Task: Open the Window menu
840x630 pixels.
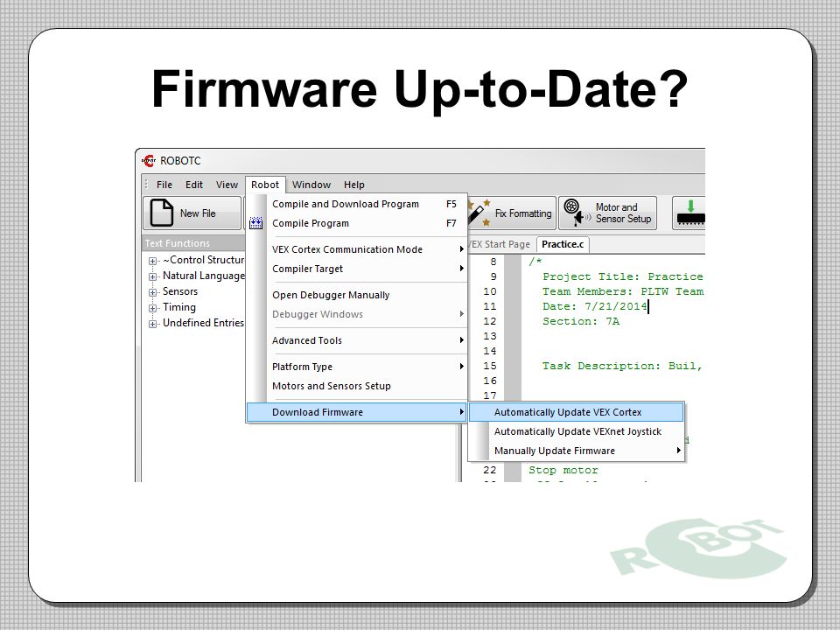Action: click(311, 185)
